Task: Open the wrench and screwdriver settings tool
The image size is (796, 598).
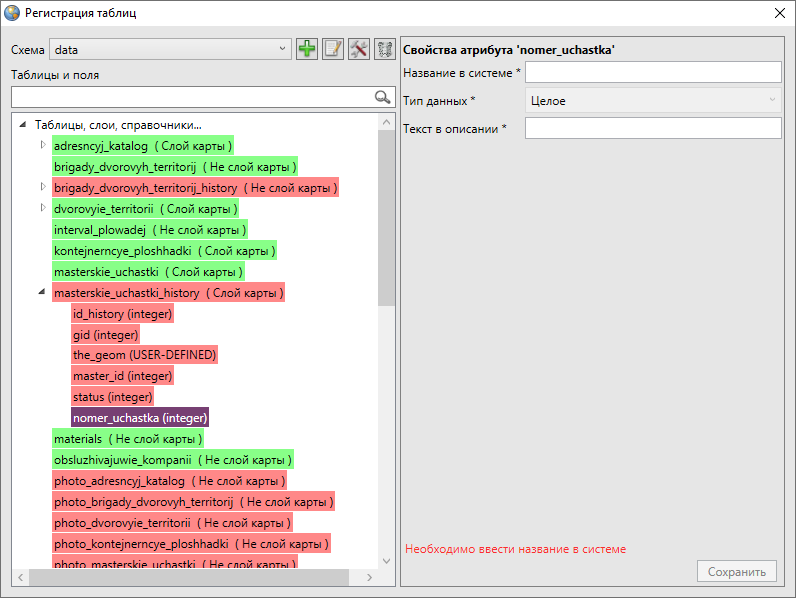Action: click(x=358, y=49)
